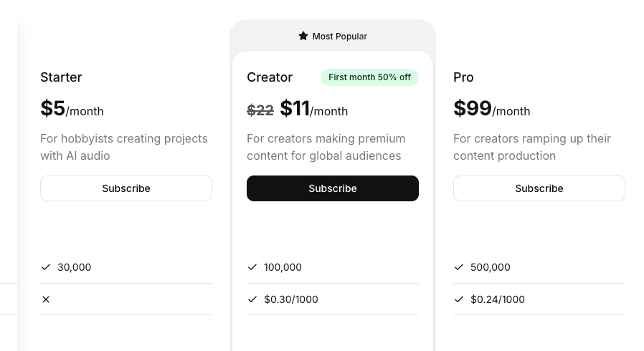Click the star icon beside Most Popular
The image size is (644, 351).
[303, 36]
